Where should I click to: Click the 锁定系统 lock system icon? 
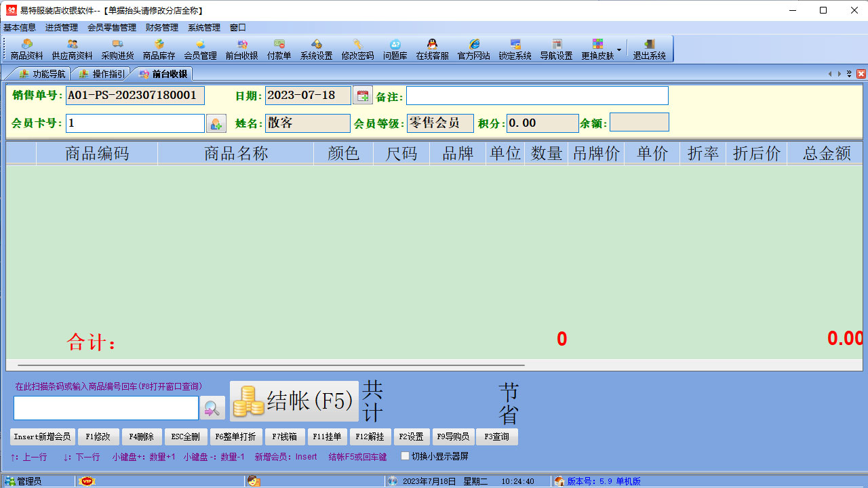point(517,49)
